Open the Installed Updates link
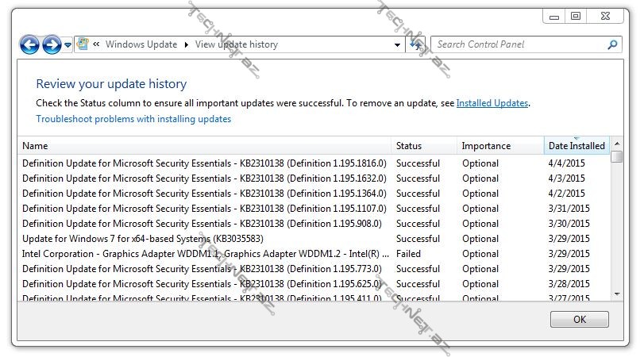The height and width of the screenshot is (357, 644). pyautogui.click(x=492, y=103)
